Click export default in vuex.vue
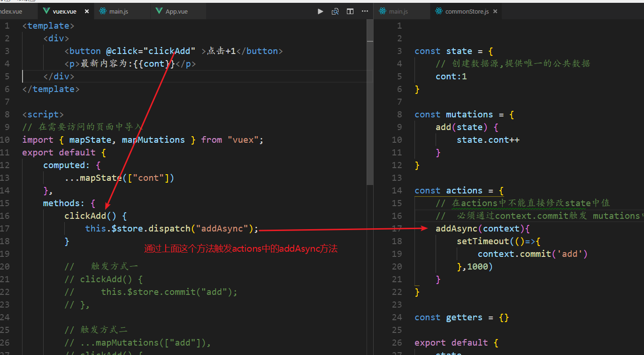The width and height of the screenshot is (644, 355). (x=64, y=152)
